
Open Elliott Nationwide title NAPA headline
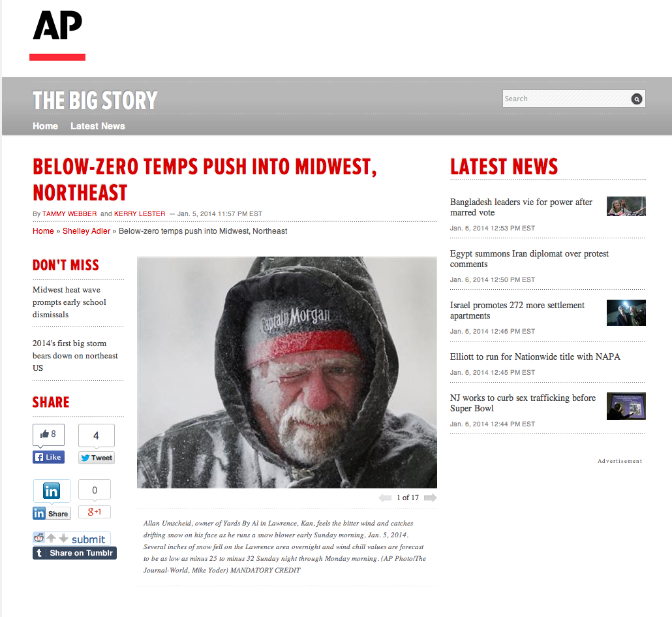coord(535,356)
